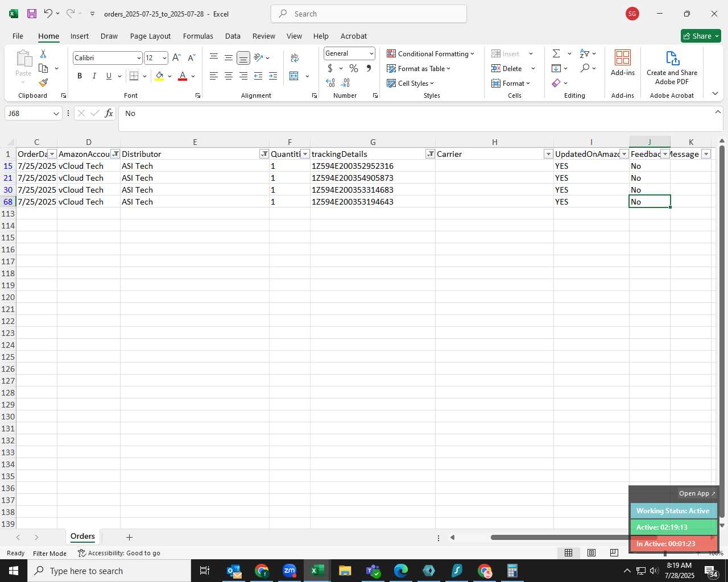Open the font size dropdown
728x582 pixels.
tap(164, 58)
